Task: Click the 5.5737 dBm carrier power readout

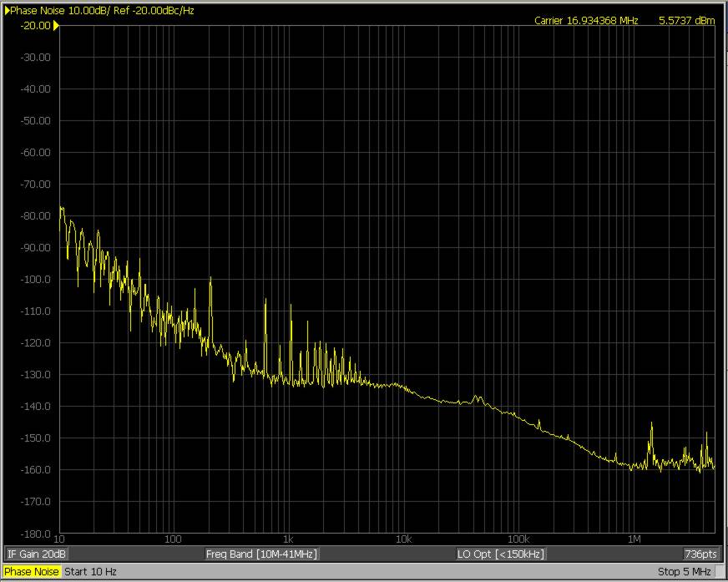Action: tap(687, 21)
